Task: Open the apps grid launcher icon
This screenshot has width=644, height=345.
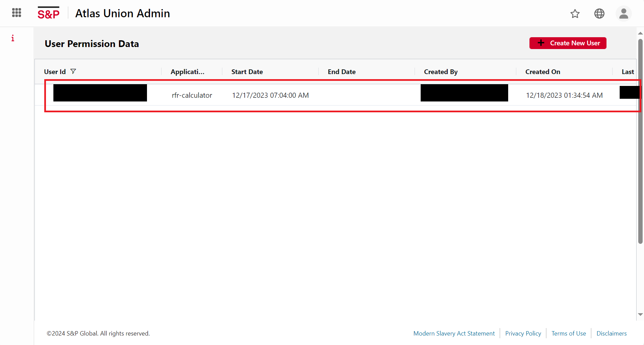Action: coord(17,13)
